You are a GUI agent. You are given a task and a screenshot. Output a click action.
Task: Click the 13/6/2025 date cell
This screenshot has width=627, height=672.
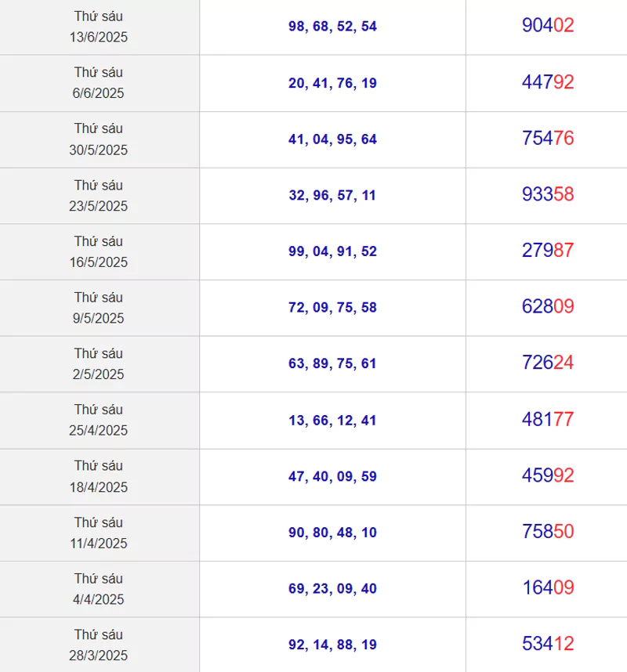[x=99, y=27]
